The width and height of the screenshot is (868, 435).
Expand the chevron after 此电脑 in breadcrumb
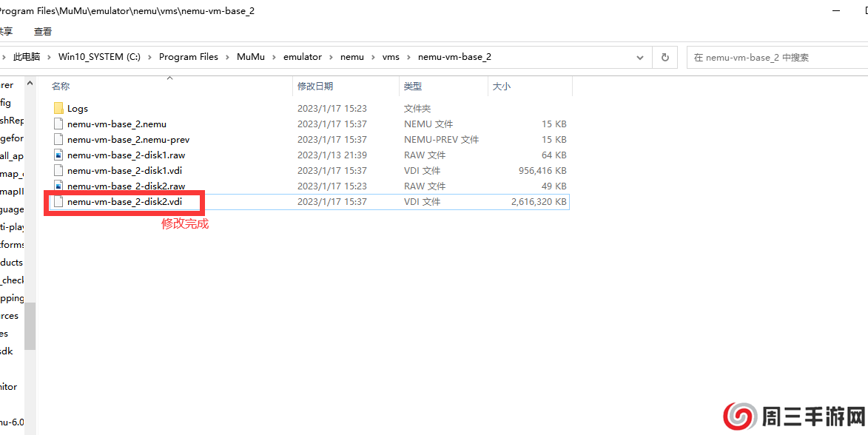coord(50,57)
